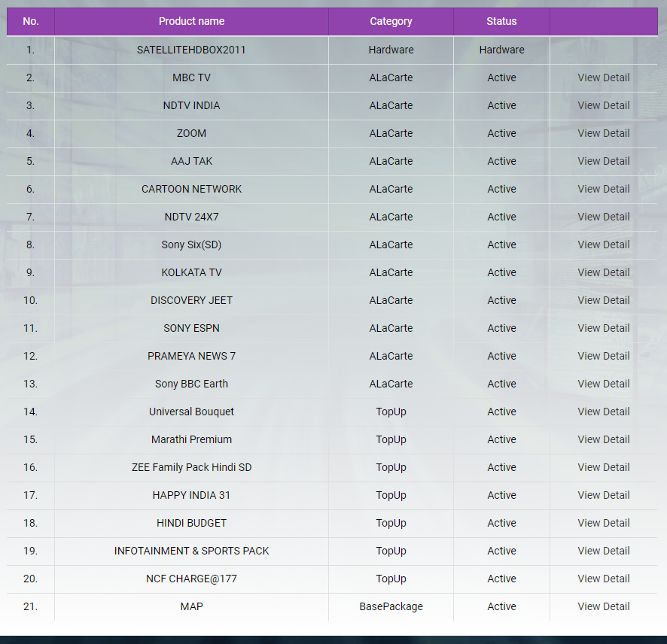The height and width of the screenshot is (644, 667).
Task: Select the CARTOON NETWORK product name
Action: [x=191, y=189]
